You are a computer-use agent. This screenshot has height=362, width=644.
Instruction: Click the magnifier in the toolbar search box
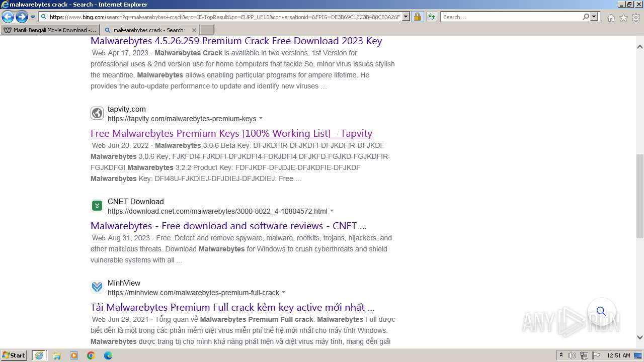coord(586,17)
